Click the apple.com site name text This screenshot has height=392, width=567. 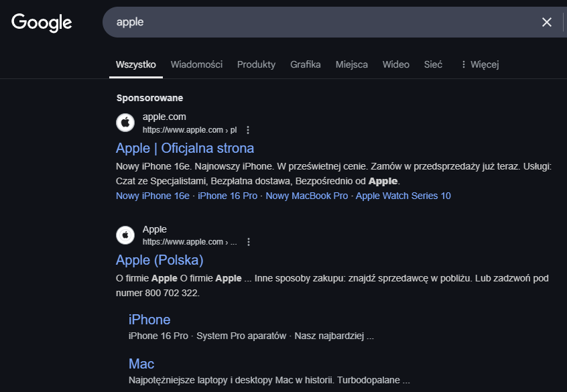164,117
